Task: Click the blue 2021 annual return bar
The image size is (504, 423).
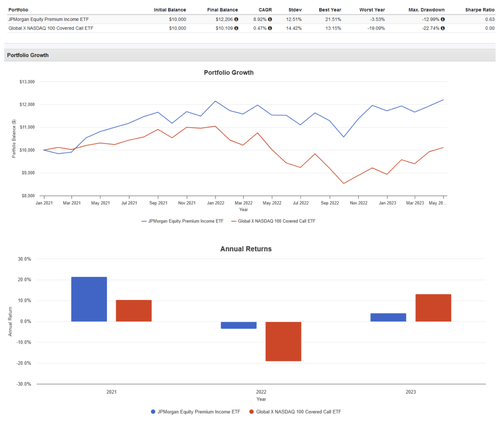Action: 89,299
